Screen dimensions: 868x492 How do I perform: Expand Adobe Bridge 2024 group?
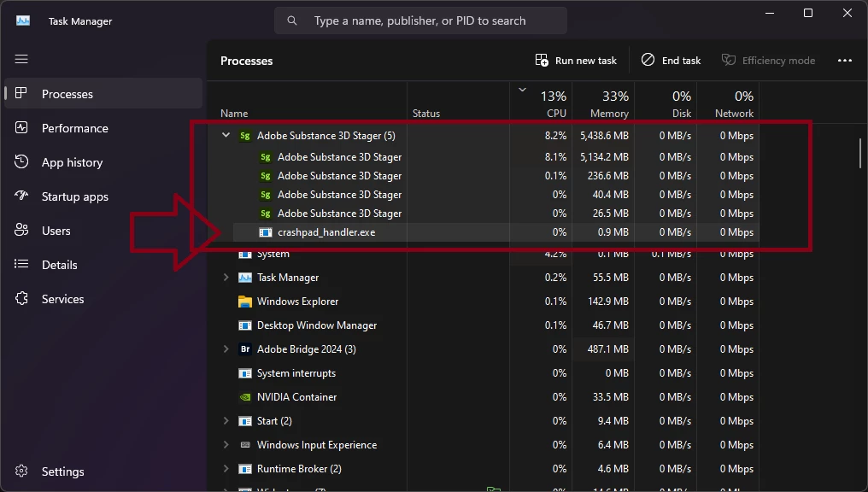[226, 348]
